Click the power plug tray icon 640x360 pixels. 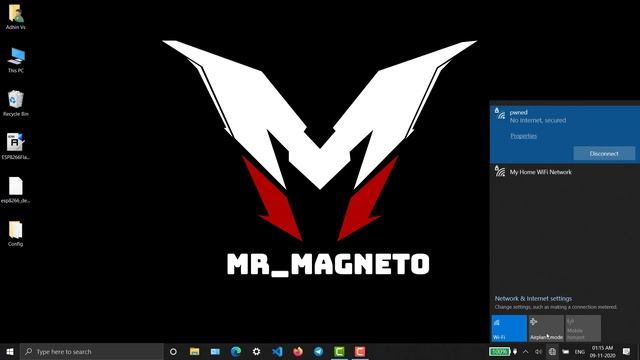(515, 351)
